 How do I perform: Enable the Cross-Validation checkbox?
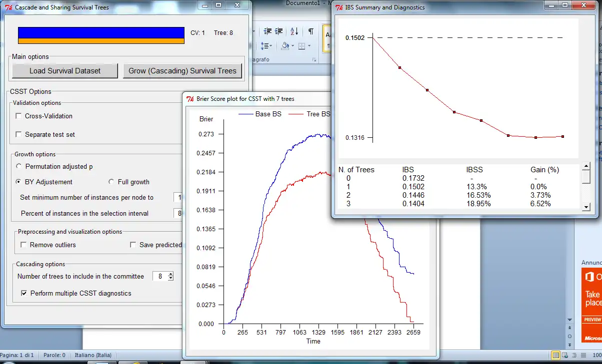point(19,116)
